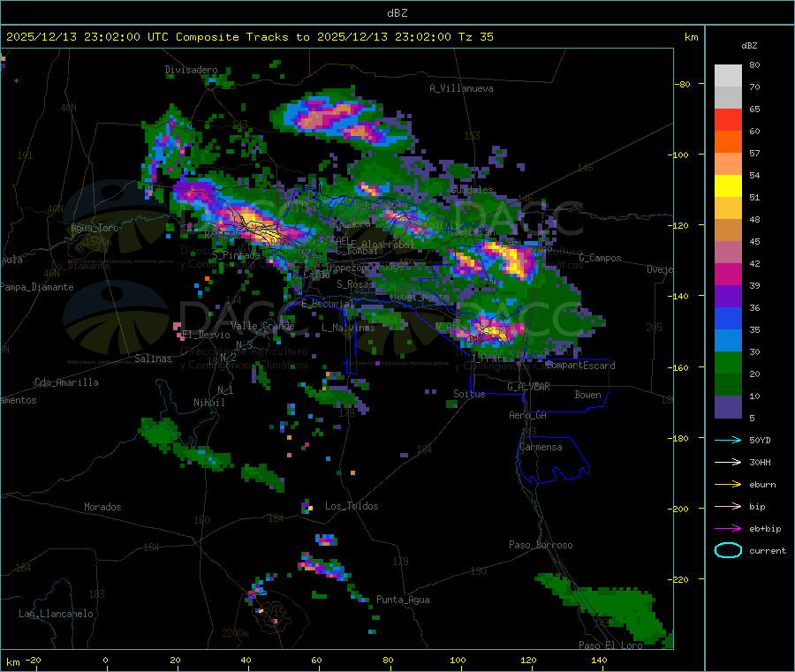Click the cyan current ellipse legend icon

point(728,550)
